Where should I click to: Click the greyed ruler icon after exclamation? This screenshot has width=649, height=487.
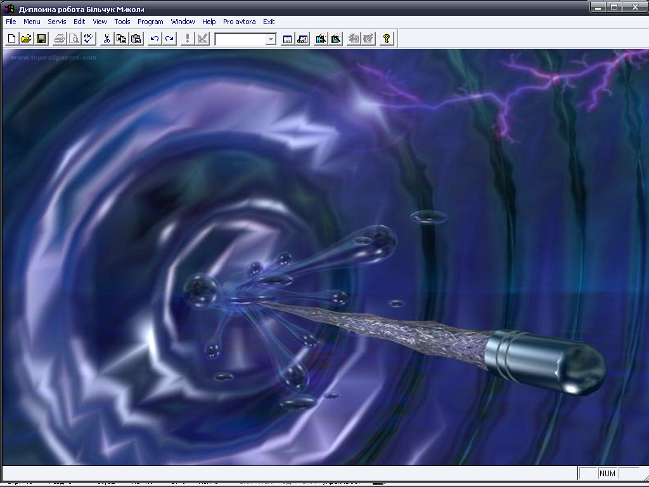pyautogui.click(x=202, y=39)
